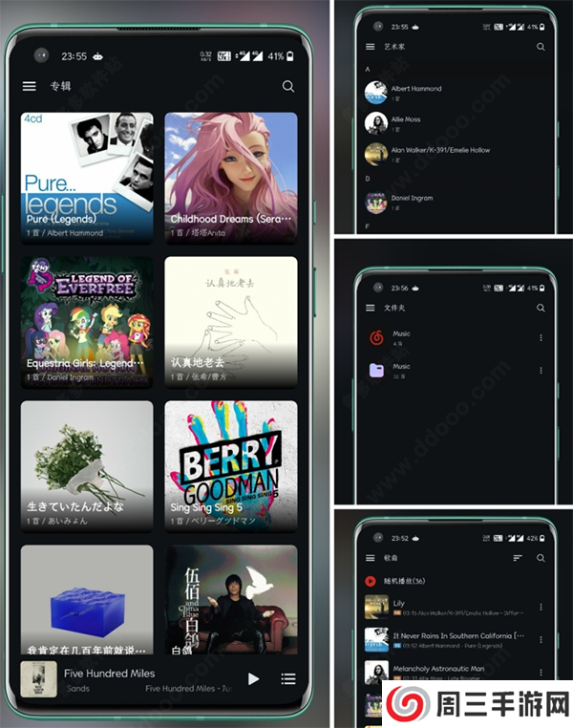This screenshot has height=728, width=573.
Task: Open the three-dot menu for the song Lily
Action: [541, 608]
